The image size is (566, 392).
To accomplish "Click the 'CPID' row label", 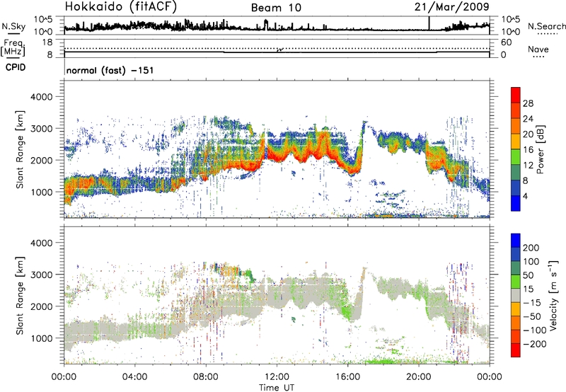I will [x=16, y=67].
